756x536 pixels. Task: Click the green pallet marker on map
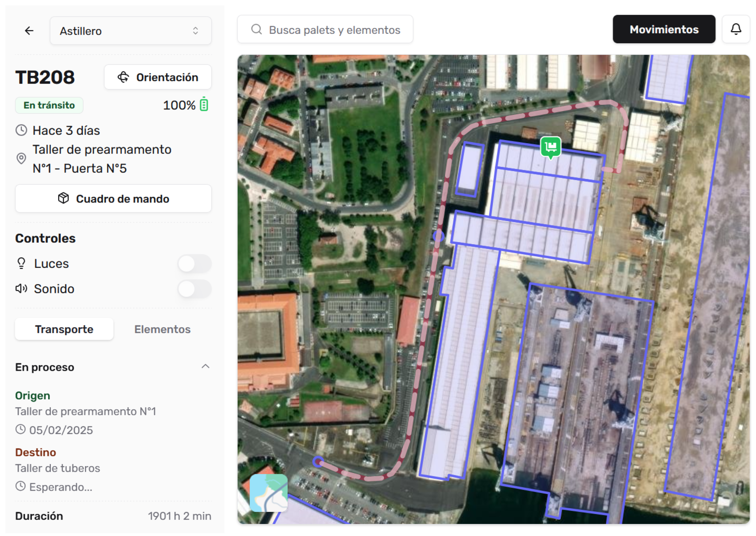550,147
